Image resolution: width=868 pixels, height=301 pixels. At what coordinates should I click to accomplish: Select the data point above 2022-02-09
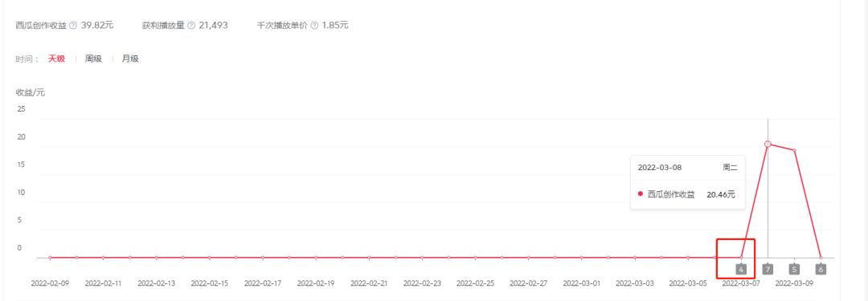(51, 258)
